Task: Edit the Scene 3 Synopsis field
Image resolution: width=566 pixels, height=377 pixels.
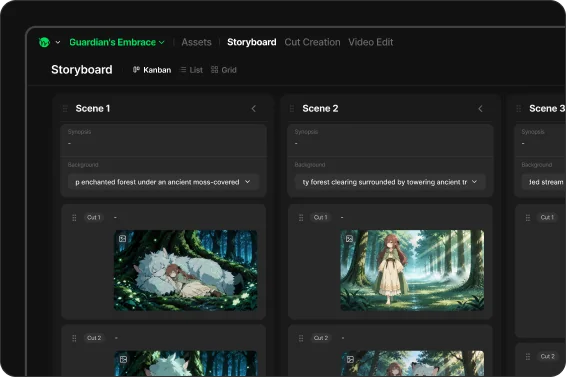Action: [540, 140]
